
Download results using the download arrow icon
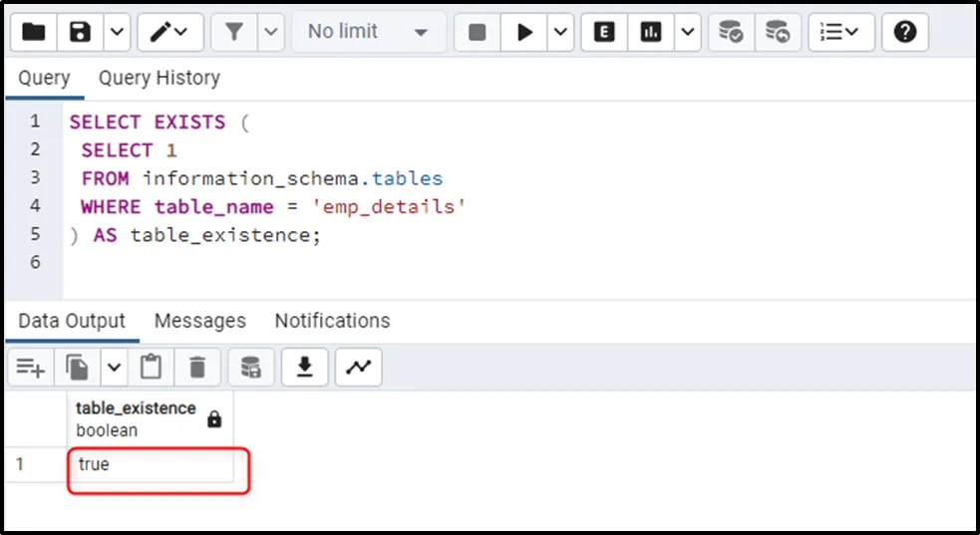coord(305,368)
